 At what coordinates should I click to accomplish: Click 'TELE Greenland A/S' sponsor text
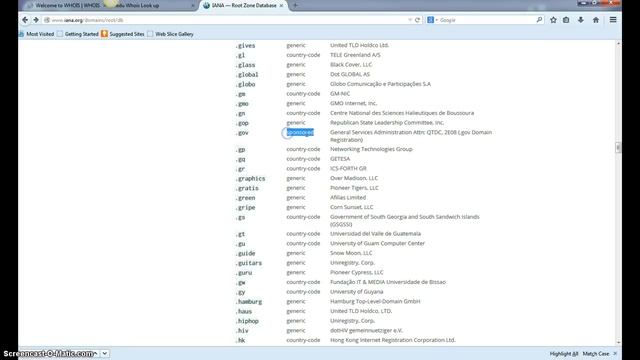click(355, 55)
